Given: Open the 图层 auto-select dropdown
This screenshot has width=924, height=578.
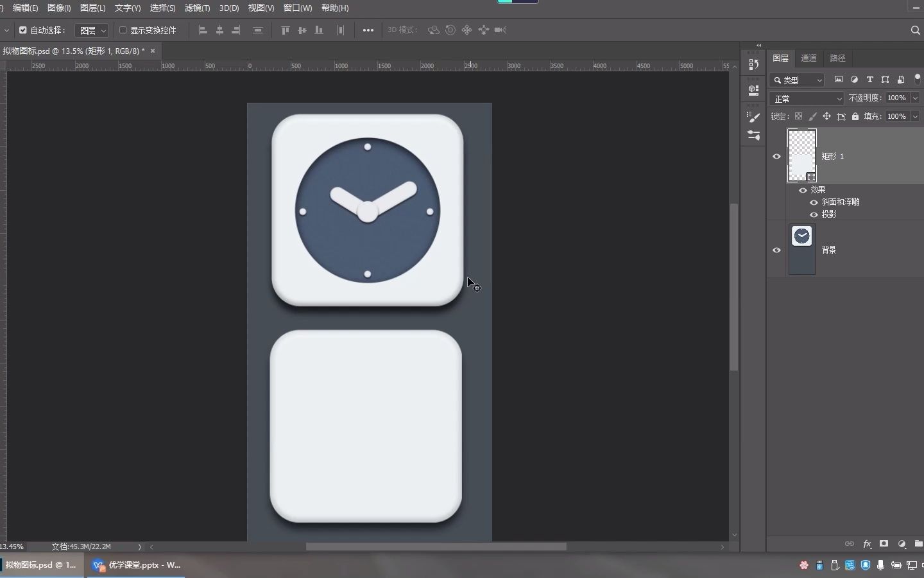Looking at the screenshot, I should [92, 30].
